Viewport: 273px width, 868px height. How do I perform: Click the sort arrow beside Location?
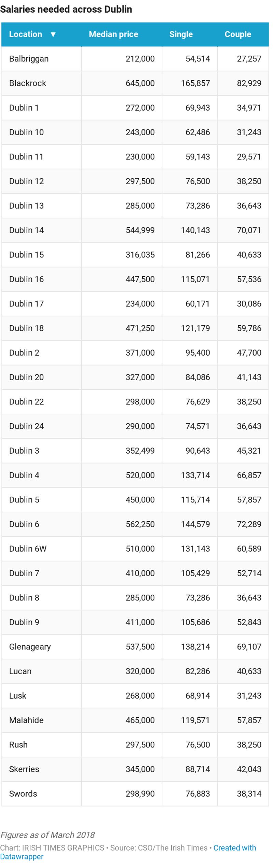(x=53, y=34)
